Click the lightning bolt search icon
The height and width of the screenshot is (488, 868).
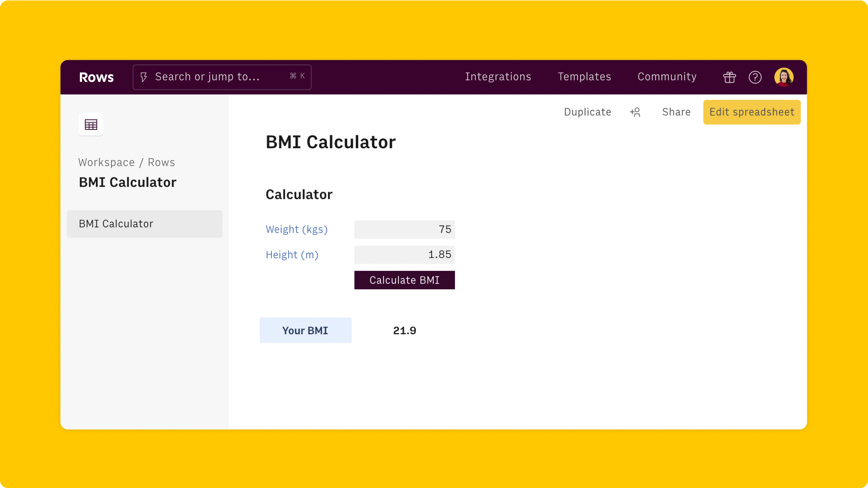tap(144, 77)
